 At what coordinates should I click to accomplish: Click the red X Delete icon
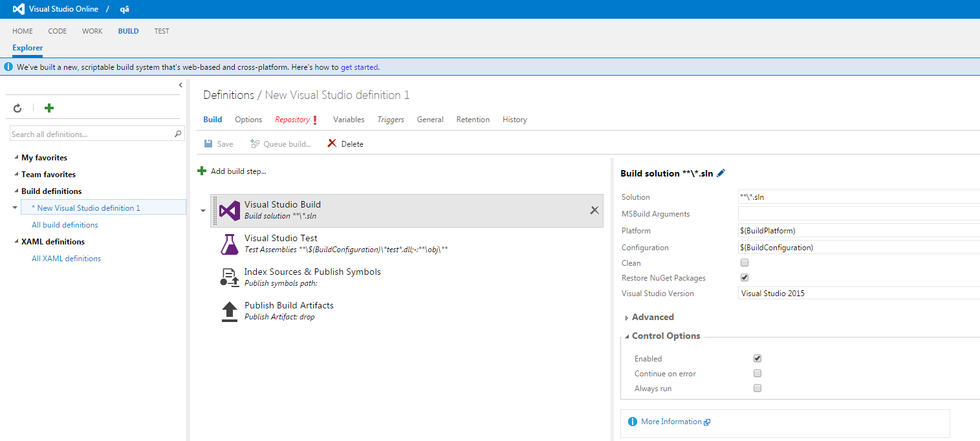332,144
